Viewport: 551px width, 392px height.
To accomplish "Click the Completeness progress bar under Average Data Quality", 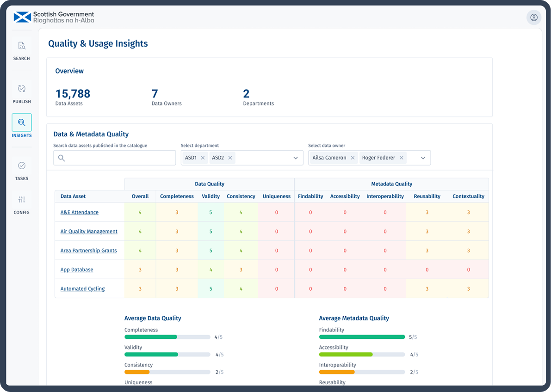I will click(167, 337).
